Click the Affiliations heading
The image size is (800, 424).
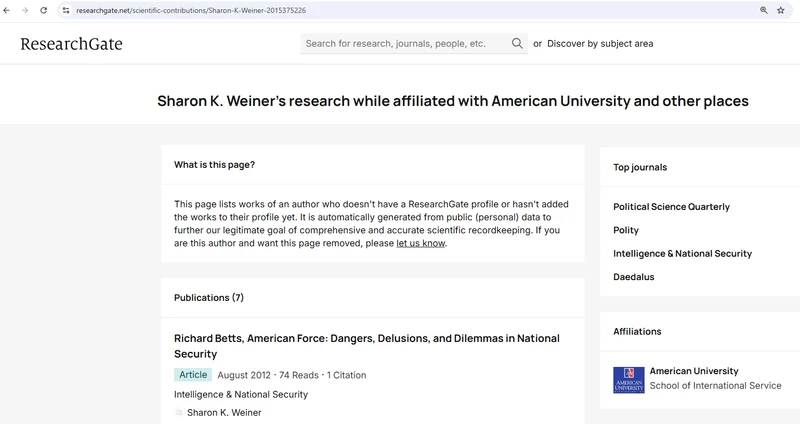(637, 332)
